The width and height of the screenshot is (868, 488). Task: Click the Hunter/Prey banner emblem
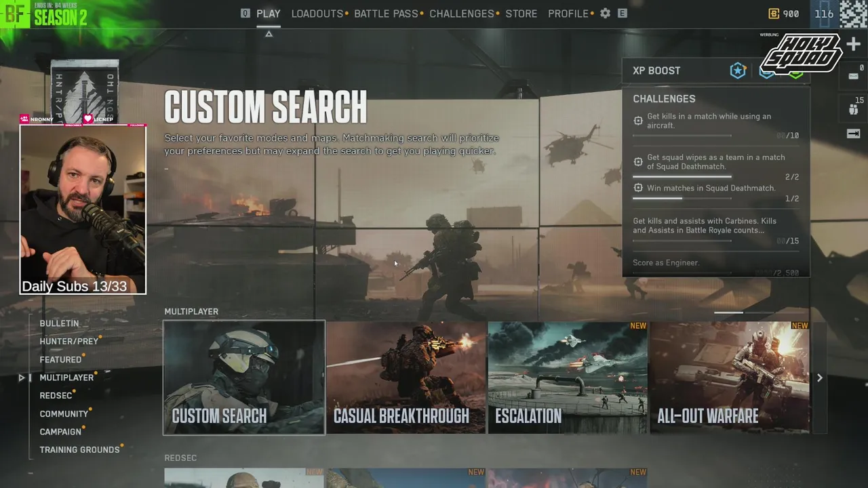tap(85, 91)
